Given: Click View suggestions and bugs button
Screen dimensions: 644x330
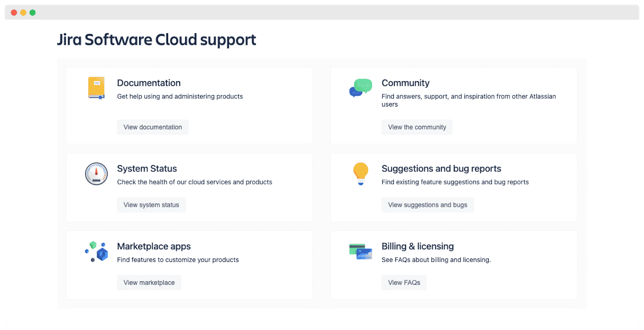Looking at the screenshot, I should coord(428,205).
